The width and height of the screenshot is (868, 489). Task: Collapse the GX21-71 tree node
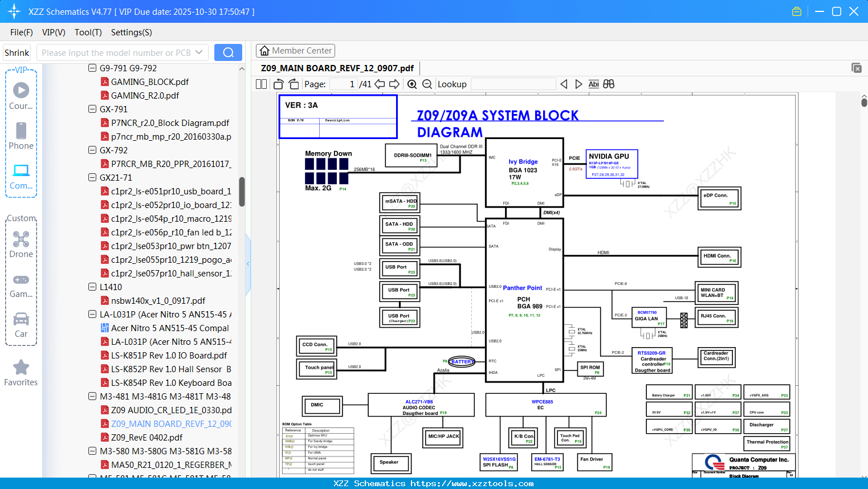click(92, 177)
